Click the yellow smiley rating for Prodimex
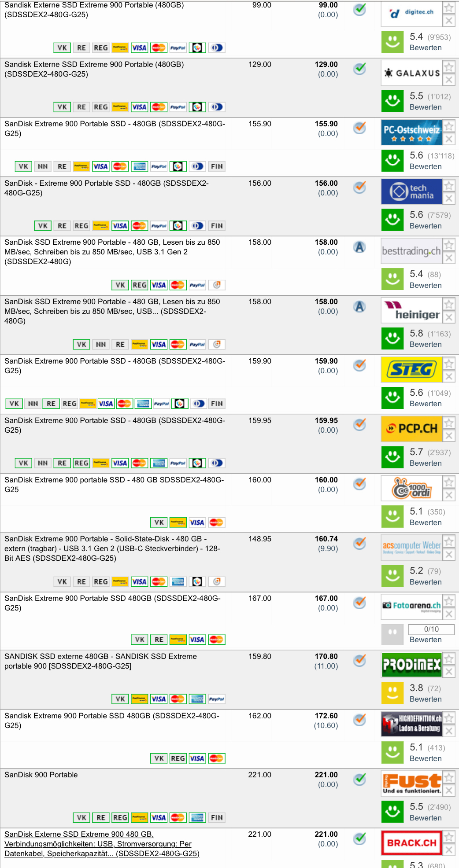Image resolution: width=459 pixels, height=868 pixels. [392, 693]
